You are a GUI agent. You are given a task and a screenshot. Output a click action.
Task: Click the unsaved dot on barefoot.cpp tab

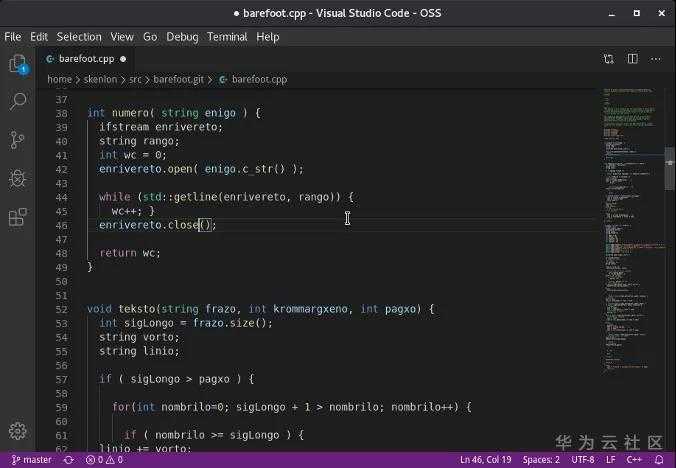point(123,59)
